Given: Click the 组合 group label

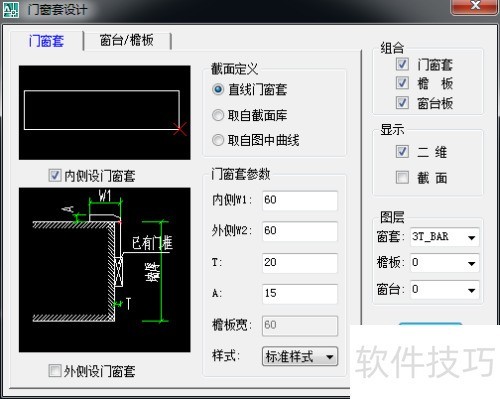Looking at the screenshot, I should 392,48.
